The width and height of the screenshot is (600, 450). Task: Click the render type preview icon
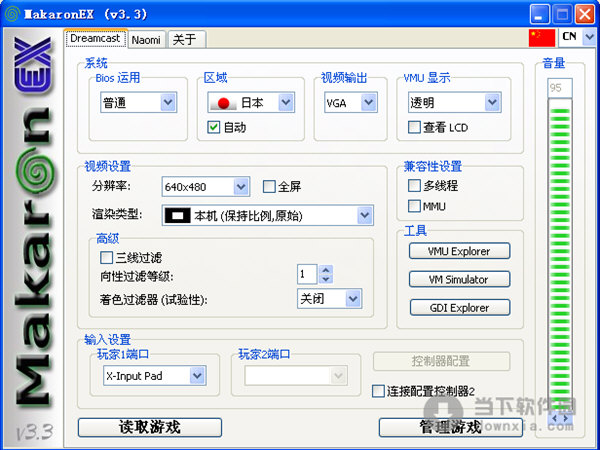click(177, 216)
